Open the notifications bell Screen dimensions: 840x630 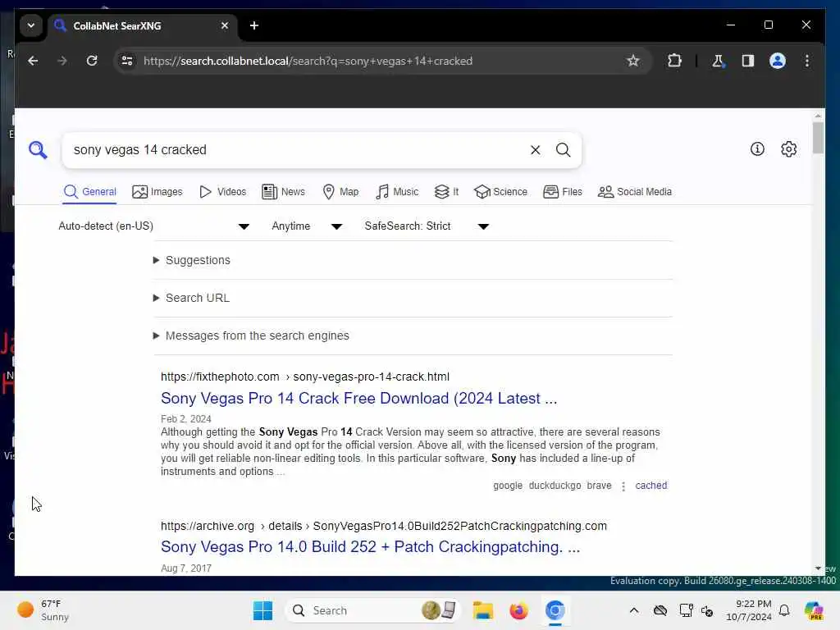(x=784, y=610)
